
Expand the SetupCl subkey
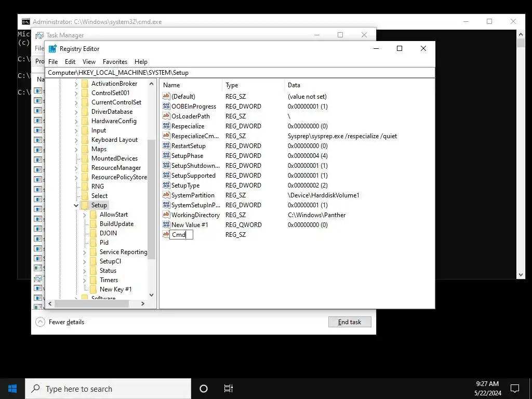[85, 262]
